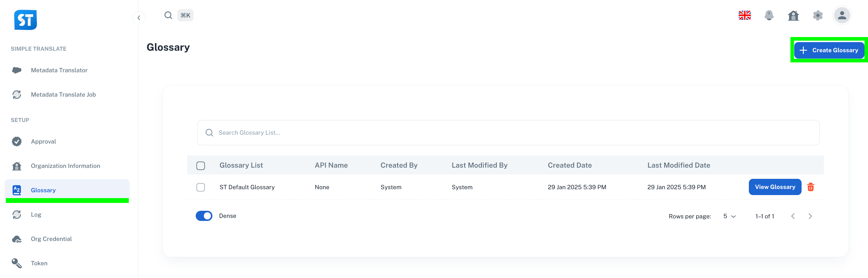Open the settings gear icon

coord(818,15)
